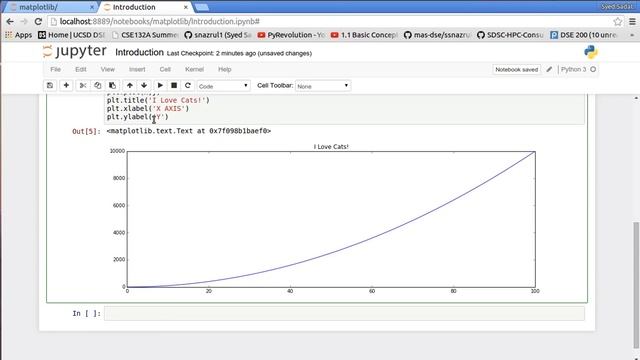Screen dimensions: 640x360
Task: Close the Introduction tab
Action: click(x=186, y=7)
